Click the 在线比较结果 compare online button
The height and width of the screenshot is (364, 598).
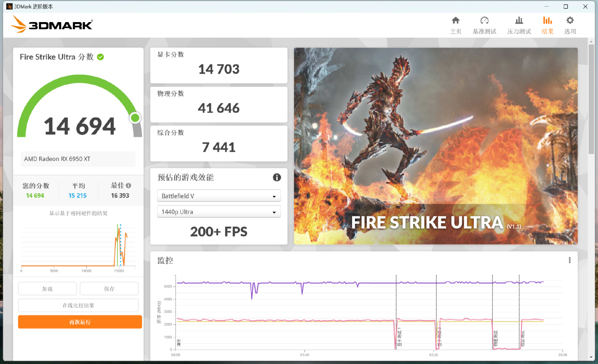[x=78, y=305]
